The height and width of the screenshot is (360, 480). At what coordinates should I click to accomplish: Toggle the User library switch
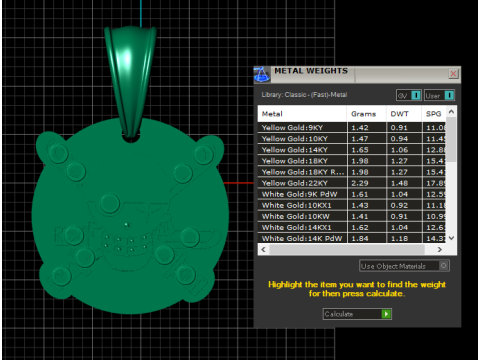click(439, 96)
